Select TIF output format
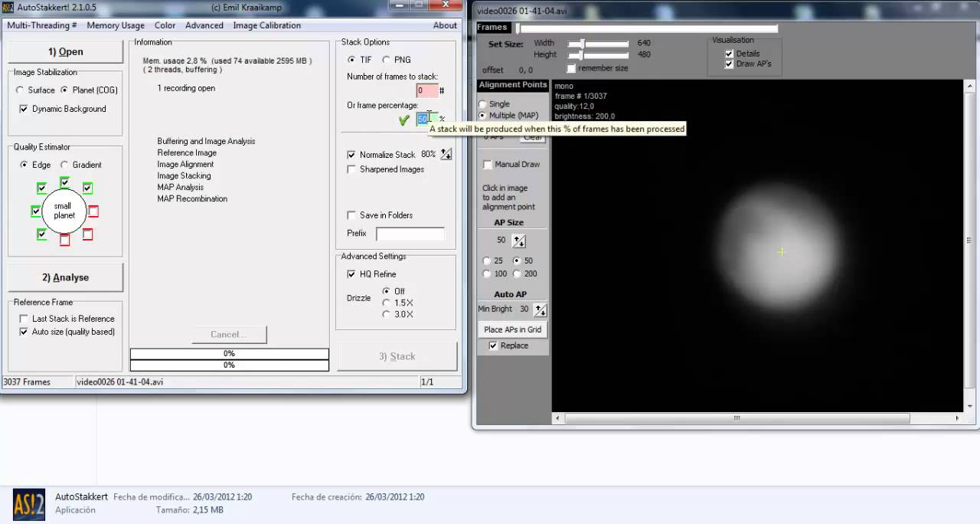980x524 pixels. [351, 60]
